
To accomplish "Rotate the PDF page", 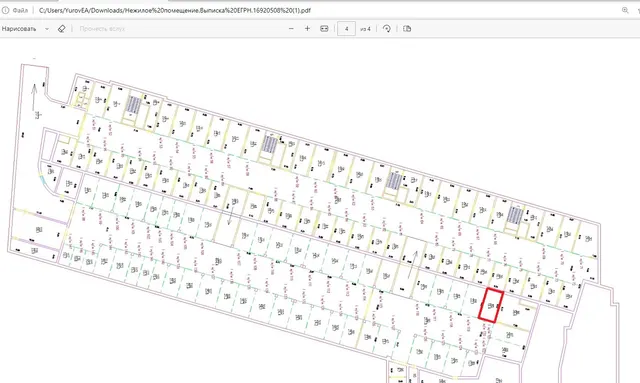I will (x=387, y=29).
